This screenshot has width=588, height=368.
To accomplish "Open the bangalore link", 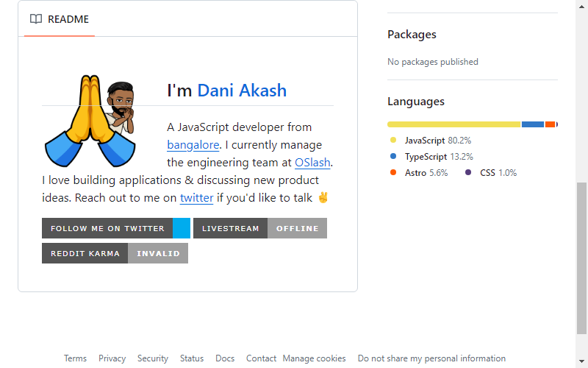I will pyautogui.click(x=193, y=145).
